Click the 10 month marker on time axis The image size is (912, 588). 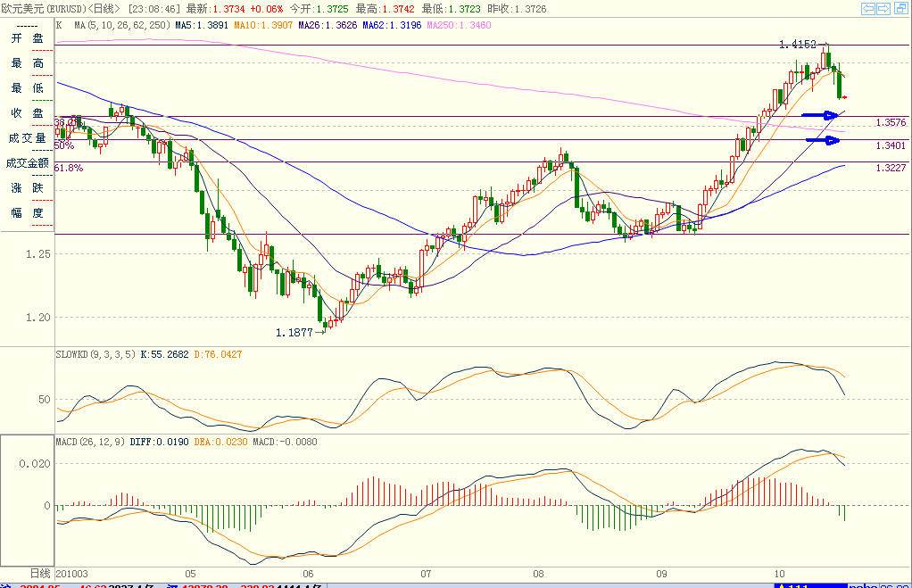pyautogui.click(x=779, y=574)
